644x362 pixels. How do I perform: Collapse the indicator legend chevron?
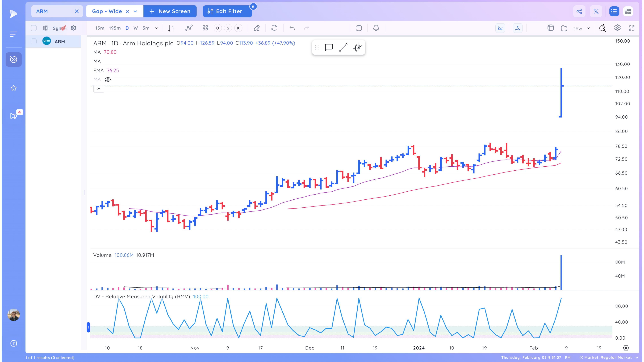[99, 89]
